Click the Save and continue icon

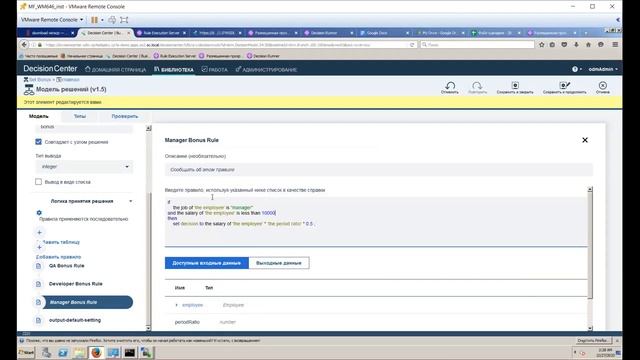(564, 85)
